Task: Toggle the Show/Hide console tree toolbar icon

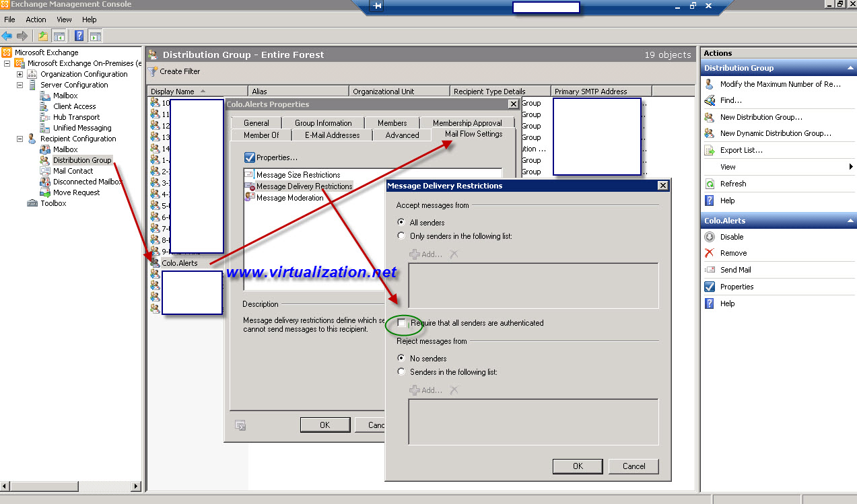Action: [x=59, y=35]
